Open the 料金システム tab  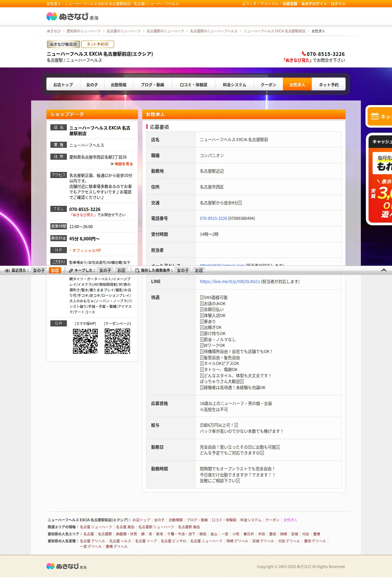tap(234, 85)
